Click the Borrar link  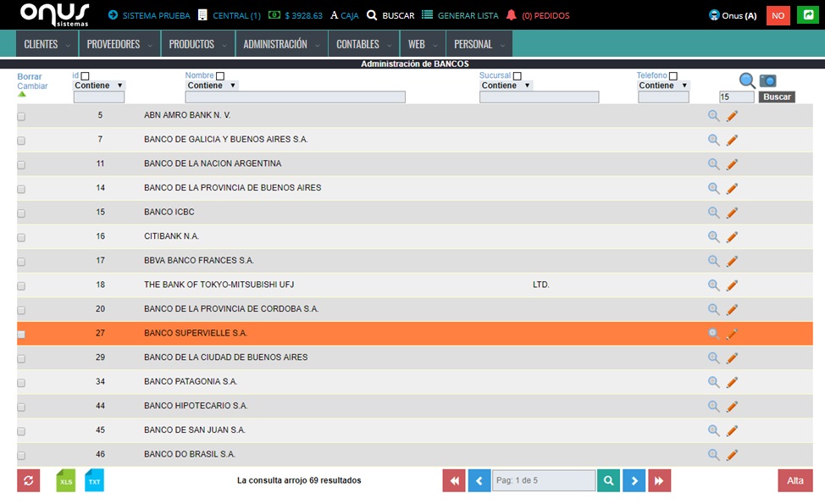point(30,77)
